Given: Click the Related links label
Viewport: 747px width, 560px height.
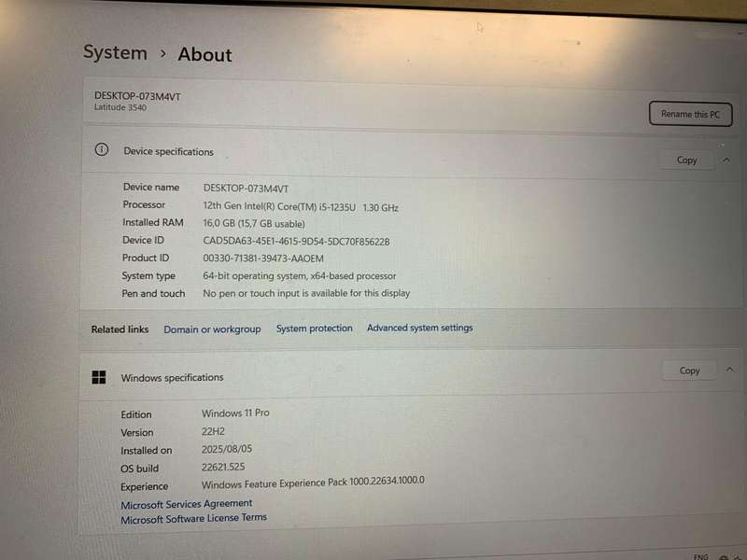Looking at the screenshot, I should 120,329.
